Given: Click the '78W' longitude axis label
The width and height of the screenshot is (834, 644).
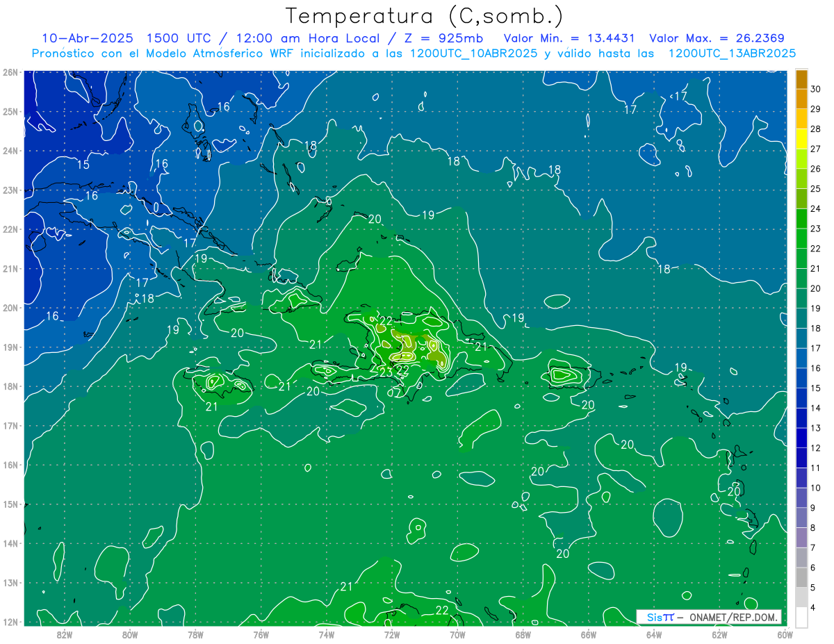Looking at the screenshot, I should point(195,634).
